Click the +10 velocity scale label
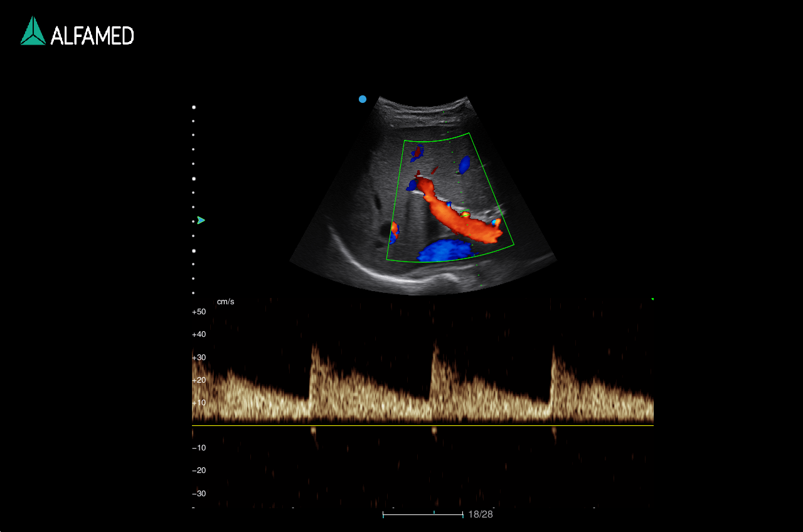Image resolution: width=803 pixels, height=532 pixels. tap(199, 403)
